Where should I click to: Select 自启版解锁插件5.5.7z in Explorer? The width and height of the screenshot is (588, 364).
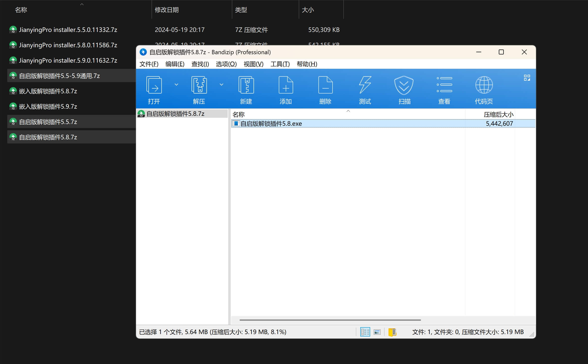[x=48, y=122]
